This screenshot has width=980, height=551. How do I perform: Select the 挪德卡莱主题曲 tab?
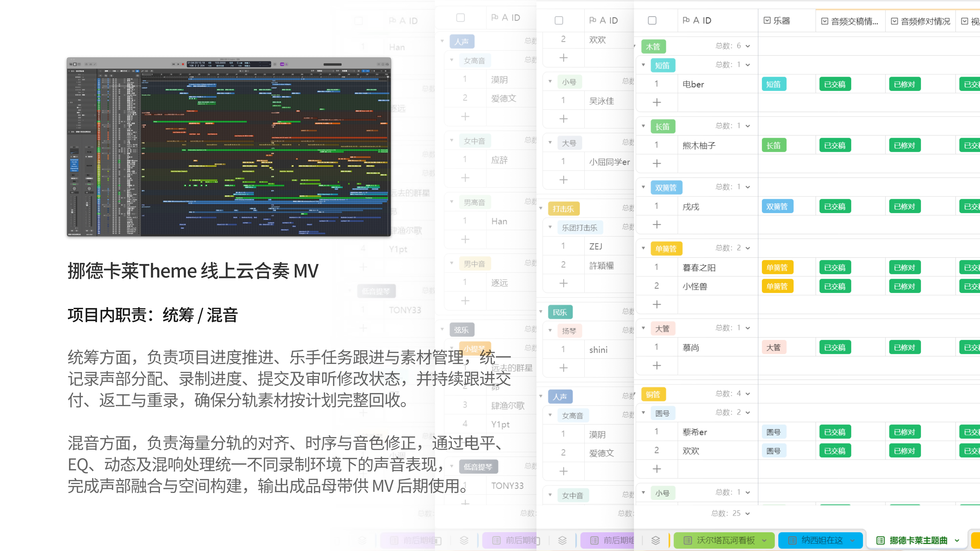point(917,540)
